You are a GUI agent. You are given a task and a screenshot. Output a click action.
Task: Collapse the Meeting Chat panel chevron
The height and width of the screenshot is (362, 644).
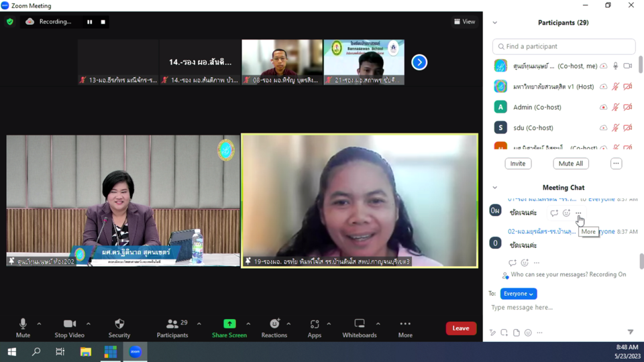495,188
